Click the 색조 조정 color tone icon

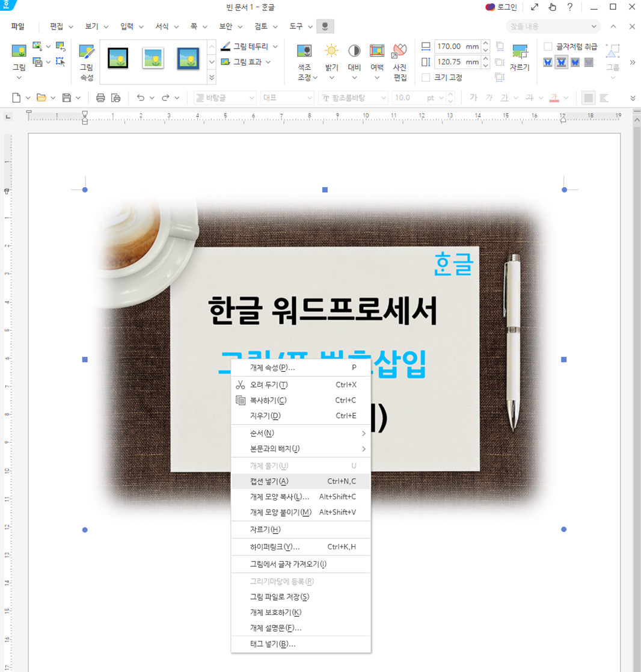click(304, 51)
